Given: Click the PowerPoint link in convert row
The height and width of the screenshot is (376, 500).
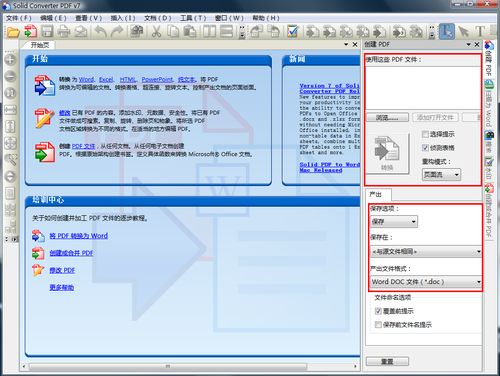Looking at the screenshot, I should pyautogui.click(x=157, y=79).
